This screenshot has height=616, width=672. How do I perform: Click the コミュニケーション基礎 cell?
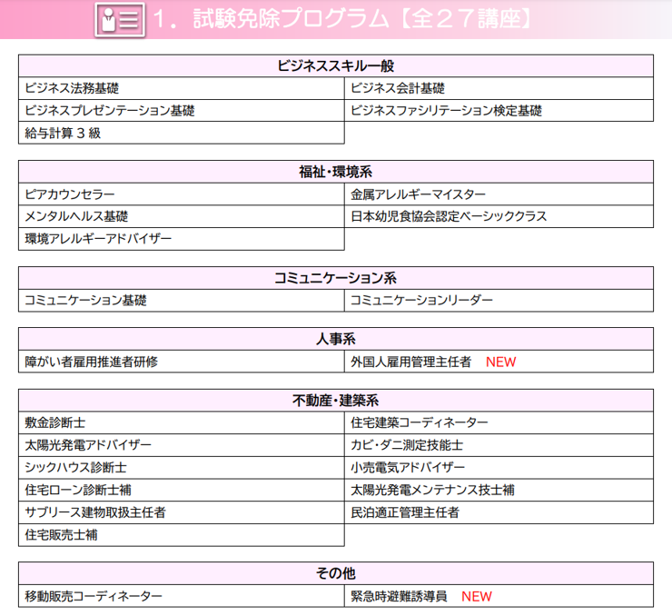tap(182, 300)
